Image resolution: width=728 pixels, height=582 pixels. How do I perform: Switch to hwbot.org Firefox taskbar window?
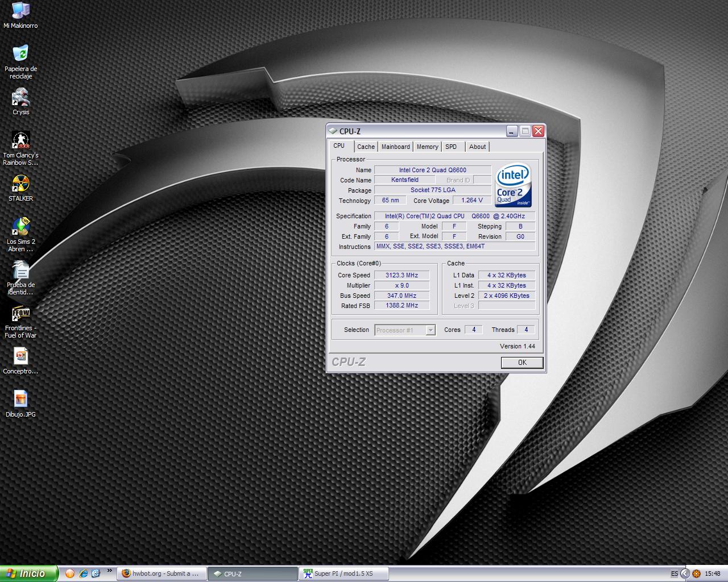(162, 573)
